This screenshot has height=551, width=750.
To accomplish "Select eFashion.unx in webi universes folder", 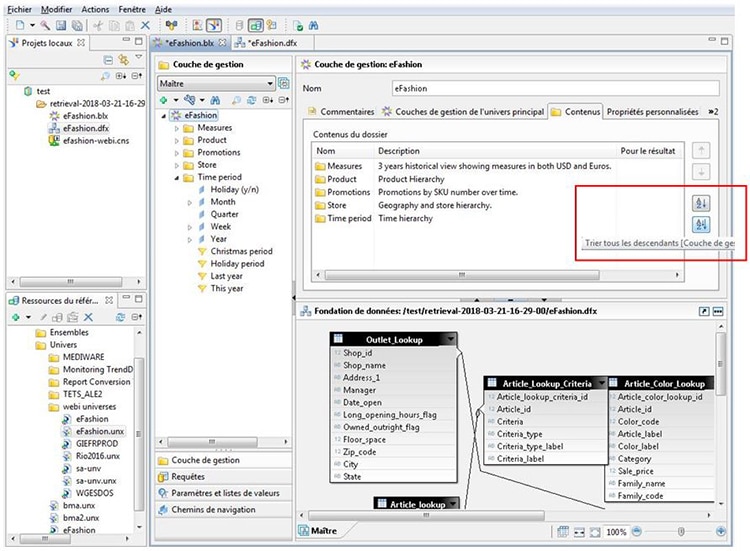I will 99,431.
